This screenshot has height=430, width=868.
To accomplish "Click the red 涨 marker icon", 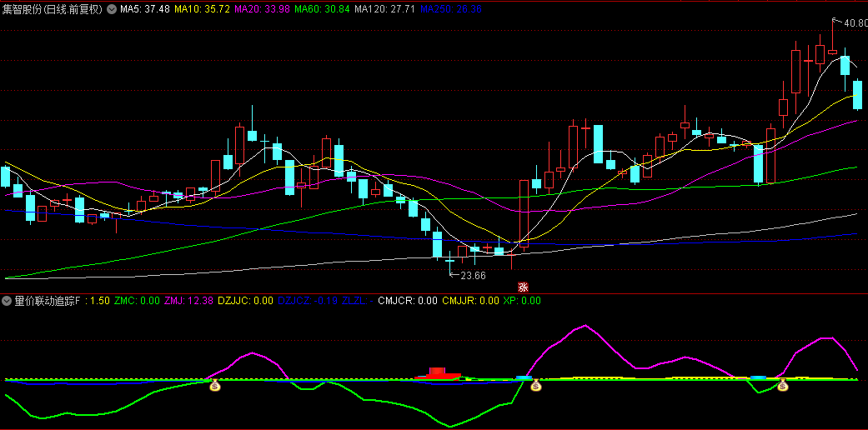I will [x=523, y=287].
